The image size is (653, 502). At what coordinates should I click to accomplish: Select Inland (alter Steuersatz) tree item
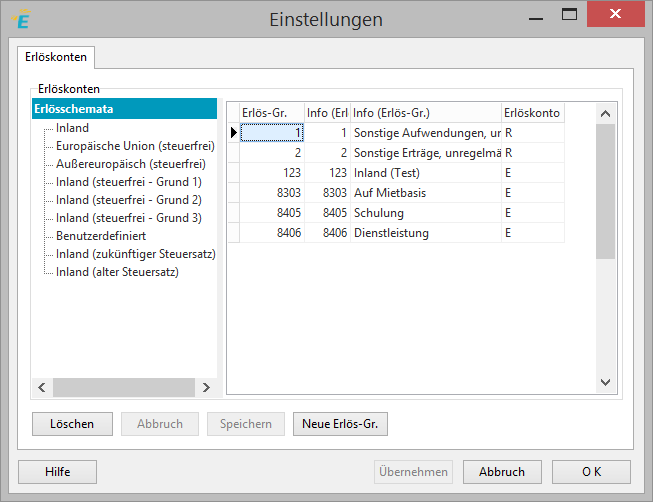click(x=117, y=272)
